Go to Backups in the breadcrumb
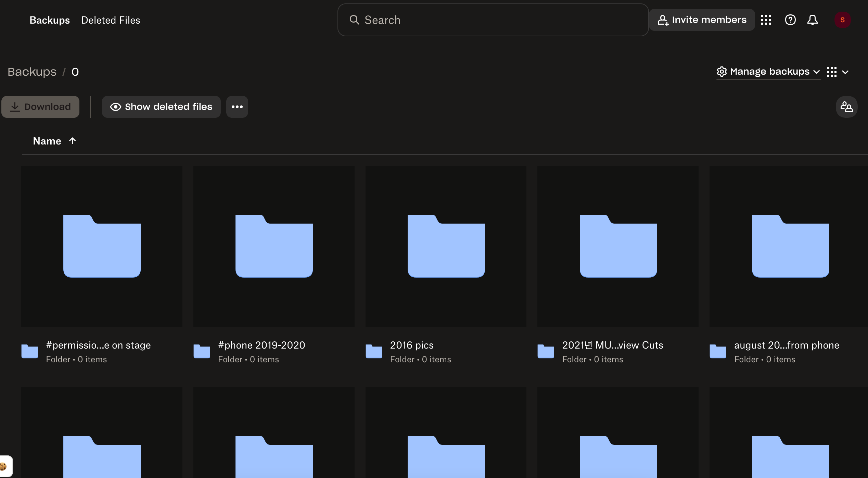The height and width of the screenshot is (478, 868). pyautogui.click(x=32, y=72)
